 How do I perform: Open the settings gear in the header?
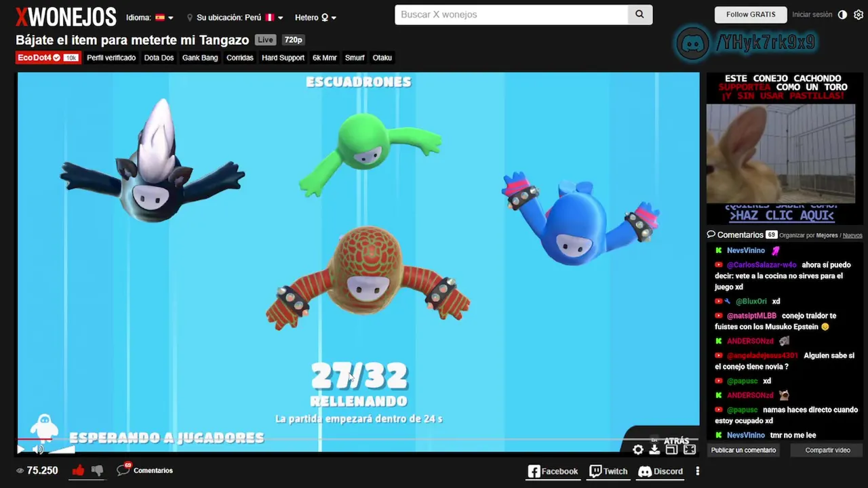click(859, 14)
